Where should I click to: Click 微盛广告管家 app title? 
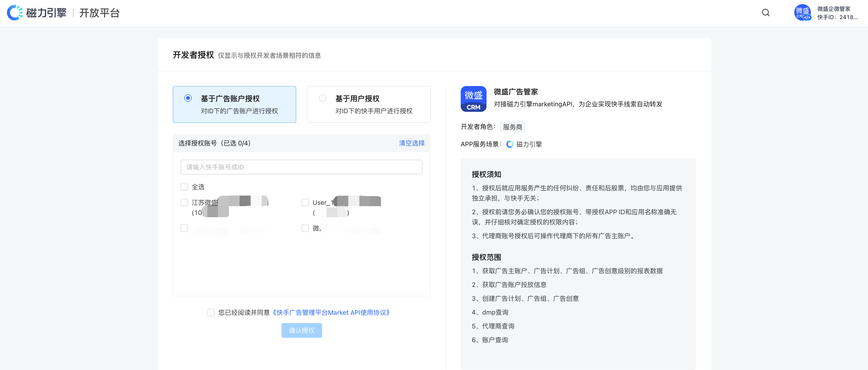516,92
